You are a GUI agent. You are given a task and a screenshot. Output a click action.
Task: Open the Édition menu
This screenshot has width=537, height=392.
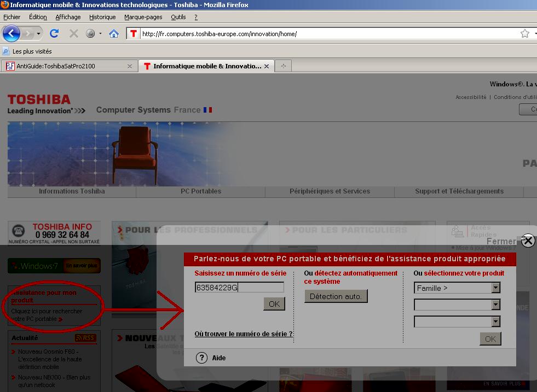[x=38, y=17]
